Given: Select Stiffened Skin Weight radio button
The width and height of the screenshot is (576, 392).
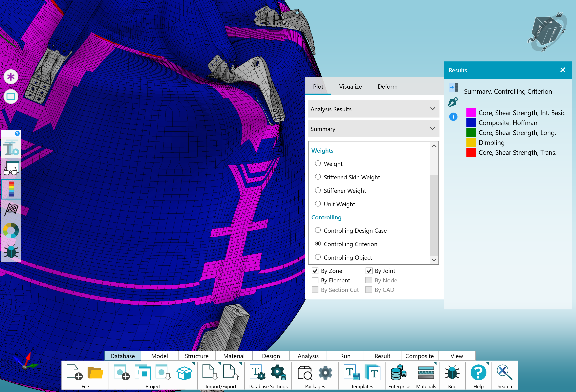Looking at the screenshot, I should (318, 177).
